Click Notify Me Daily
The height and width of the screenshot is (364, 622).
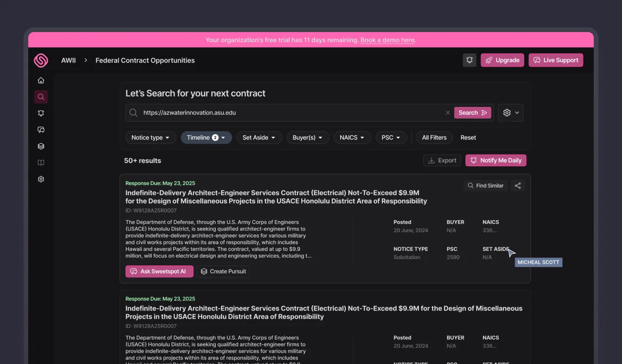[496, 160]
